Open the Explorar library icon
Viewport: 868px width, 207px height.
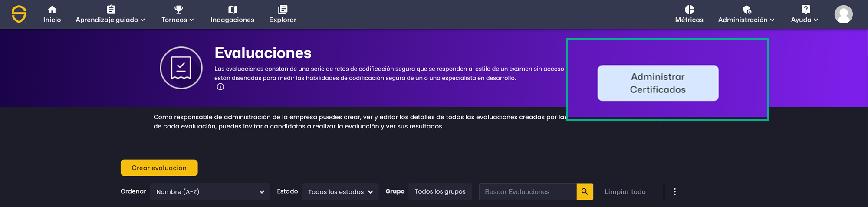click(283, 10)
